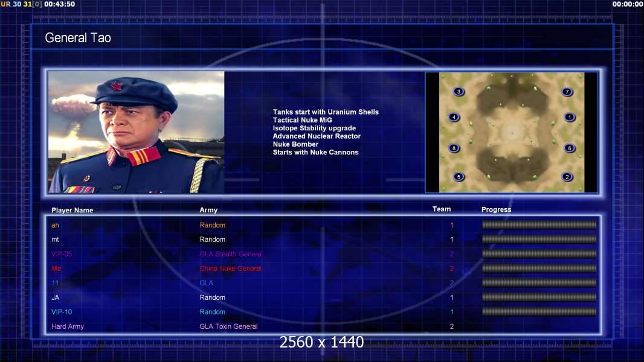Click the Random army entry for VIP-10
This screenshot has height=362, width=644.
[x=212, y=312]
